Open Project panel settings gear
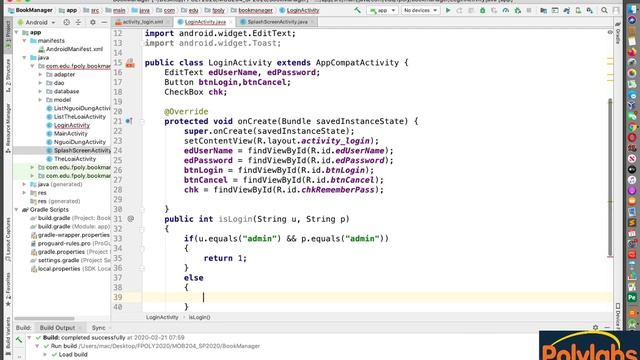 pyautogui.click(x=93, y=22)
